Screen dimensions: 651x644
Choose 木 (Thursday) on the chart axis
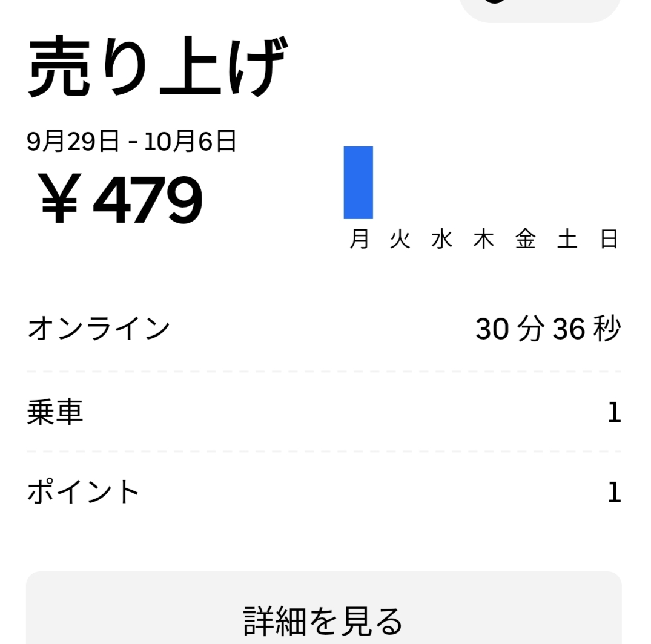tap(484, 240)
